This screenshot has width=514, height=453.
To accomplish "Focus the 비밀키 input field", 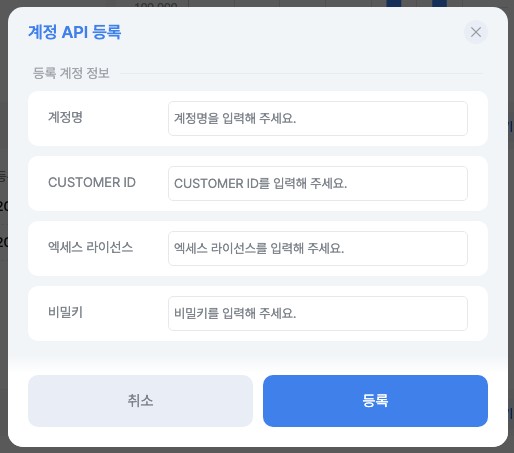I will pyautogui.click(x=318, y=313).
